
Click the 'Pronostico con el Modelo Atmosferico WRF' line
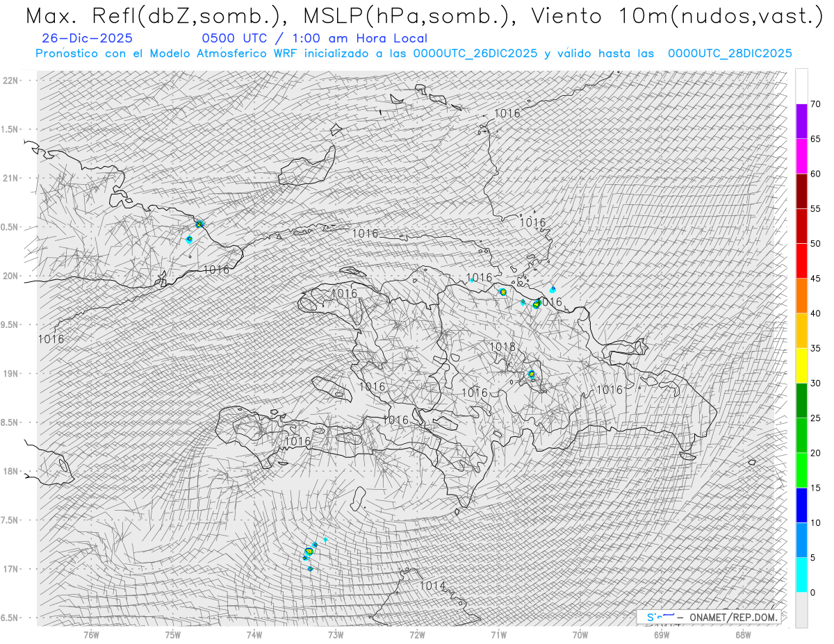(414, 53)
